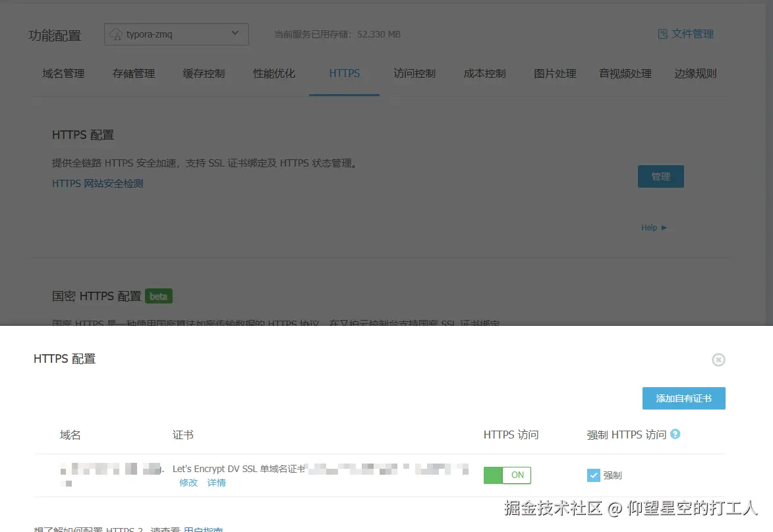Switch to the 访问控制 tab
The image size is (773, 532).
coord(415,73)
